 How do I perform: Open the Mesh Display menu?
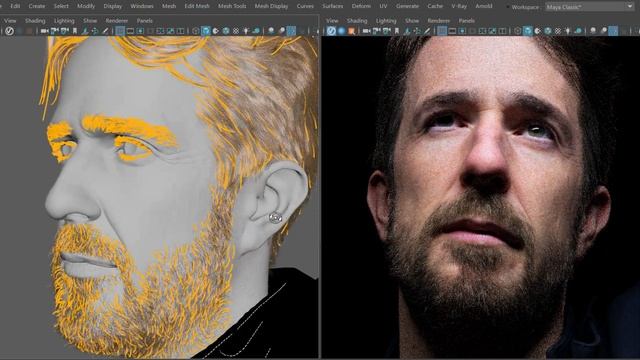tap(271, 6)
